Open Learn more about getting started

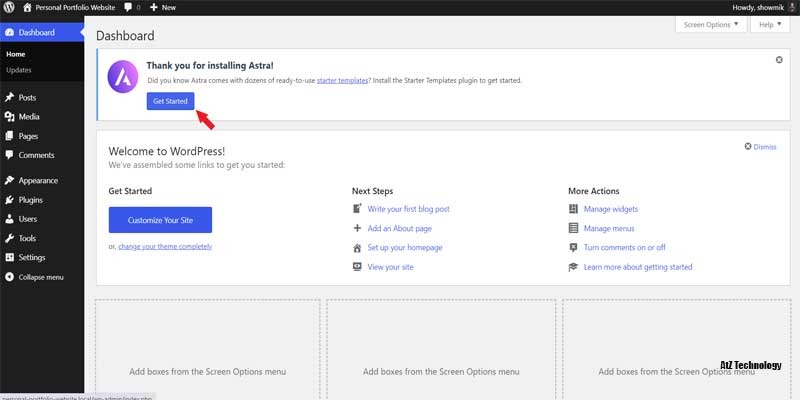638,267
